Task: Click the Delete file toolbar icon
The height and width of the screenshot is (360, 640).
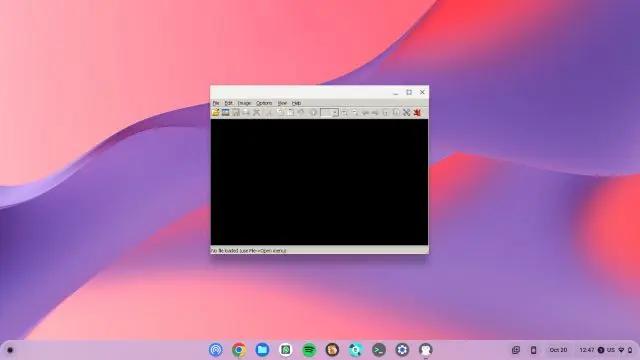Action: [256, 112]
